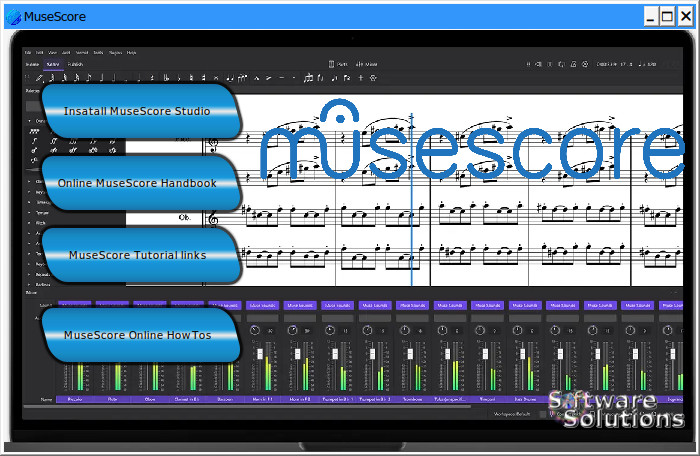This screenshot has height=456, width=700.
Task: Open MuseScore Tutorial links
Action: [140, 255]
